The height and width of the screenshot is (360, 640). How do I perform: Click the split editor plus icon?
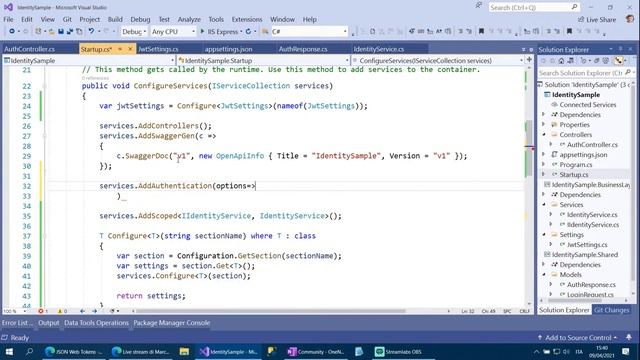point(529,60)
